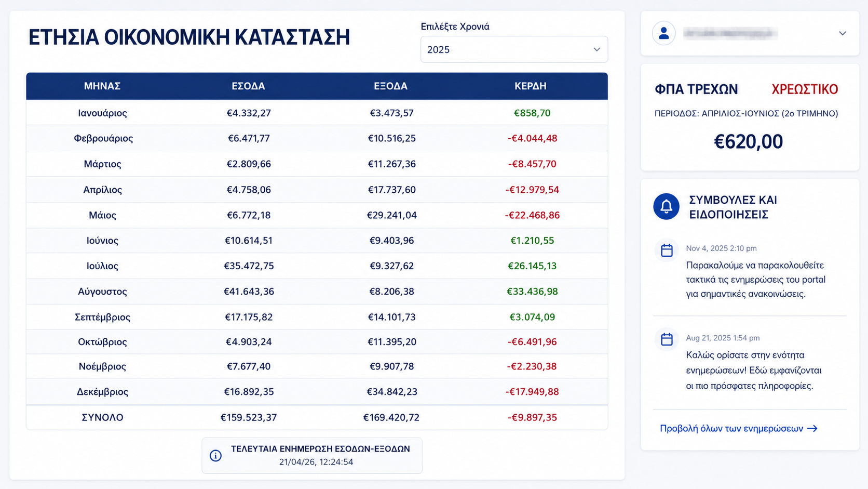Click the notifications bell icon

(x=666, y=207)
